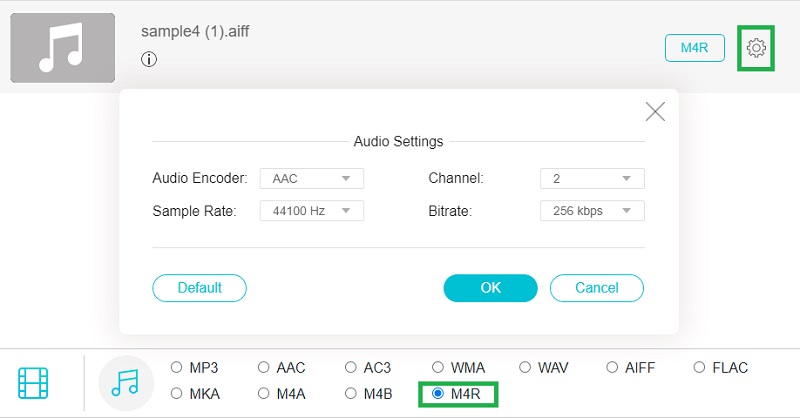Image resolution: width=800 pixels, height=418 pixels.
Task: Select the M4A radio button
Action: 264,394
